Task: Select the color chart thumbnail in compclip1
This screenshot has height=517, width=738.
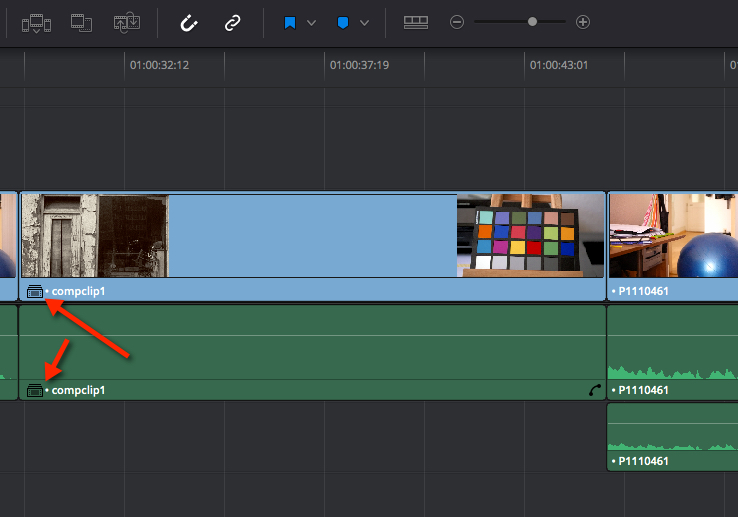Action: pyautogui.click(x=530, y=236)
